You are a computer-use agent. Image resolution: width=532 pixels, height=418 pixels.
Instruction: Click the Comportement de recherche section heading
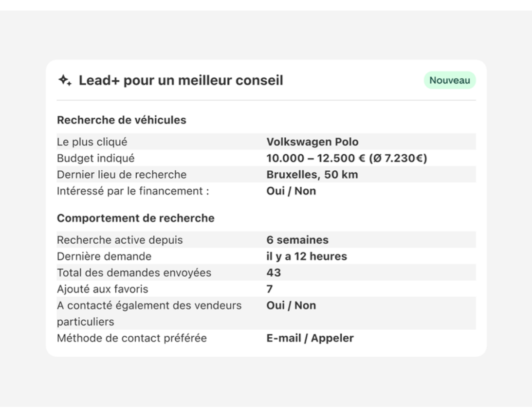tap(135, 218)
